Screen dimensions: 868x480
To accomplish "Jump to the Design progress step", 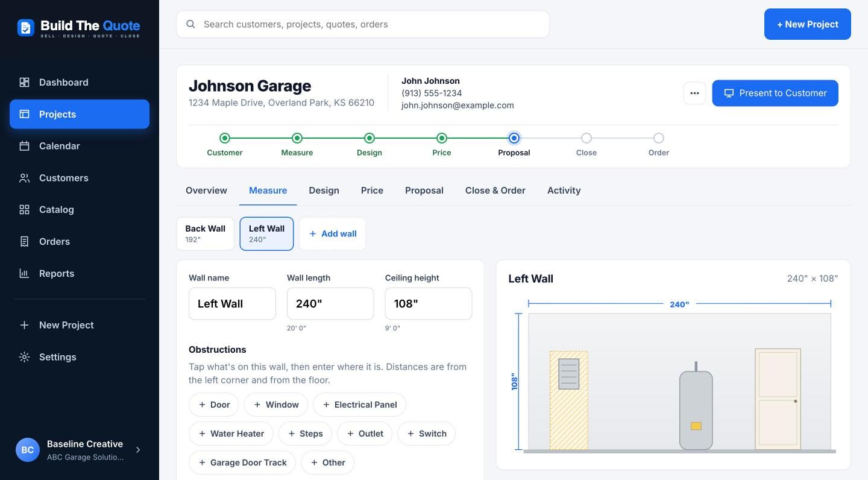I will coord(370,145).
